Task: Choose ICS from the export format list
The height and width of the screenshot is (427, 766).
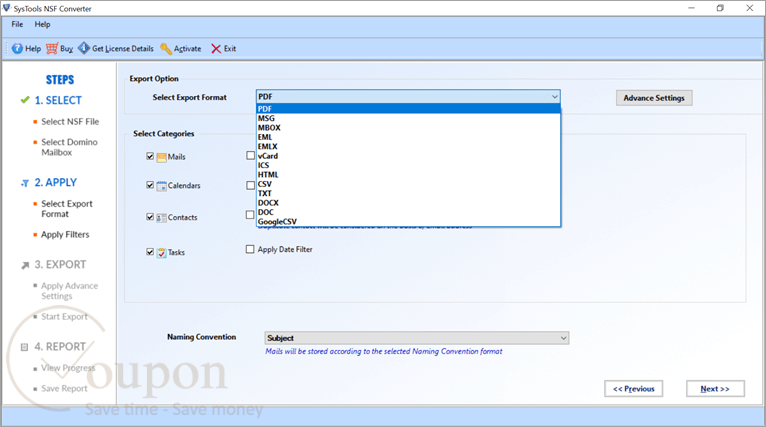Action: (408, 165)
